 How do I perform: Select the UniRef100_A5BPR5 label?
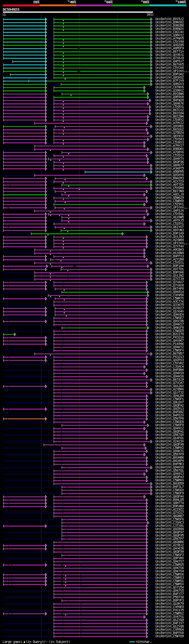tap(170, 172)
